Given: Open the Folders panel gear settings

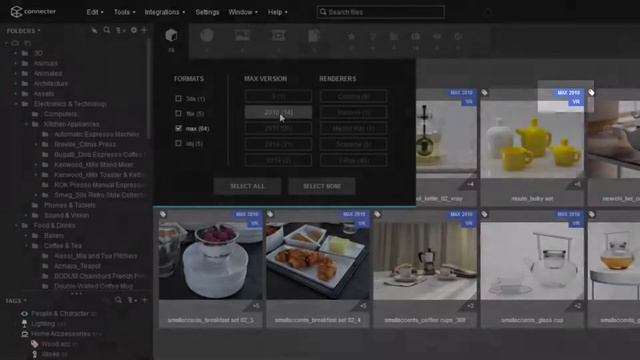Looking at the screenshot, I should [x=133, y=30].
